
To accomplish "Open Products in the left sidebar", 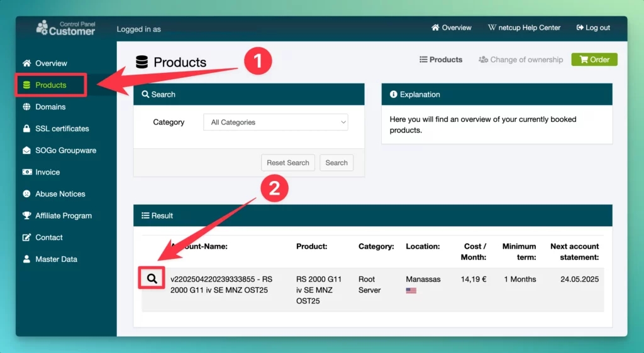I will point(50,85).
